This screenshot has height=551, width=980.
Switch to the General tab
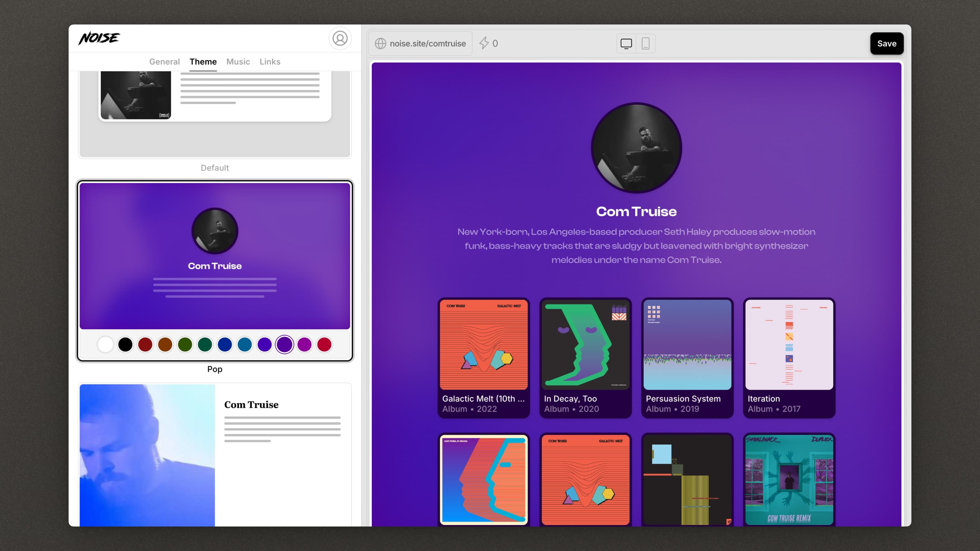pyautogui.click(x=164, y=62)
